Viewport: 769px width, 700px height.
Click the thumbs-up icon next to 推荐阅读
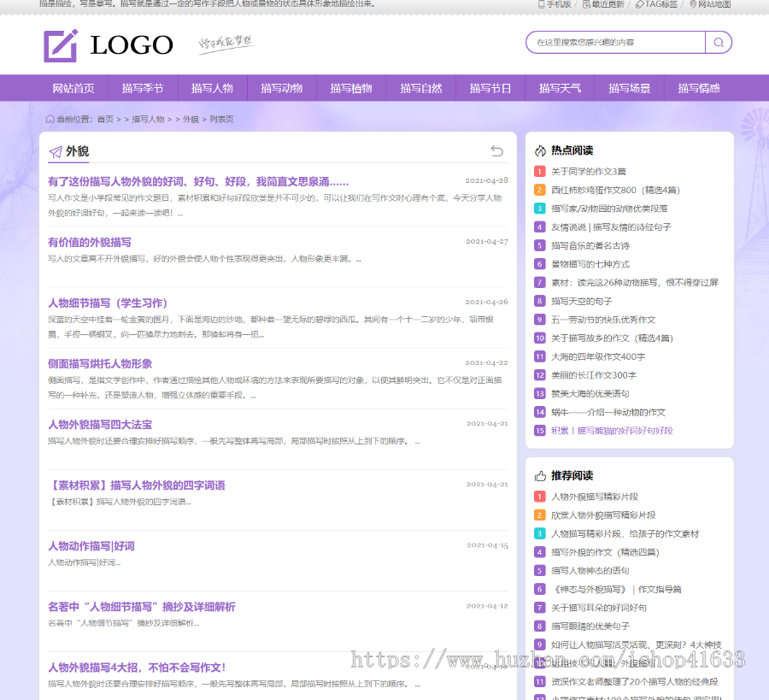click(540, 476)
